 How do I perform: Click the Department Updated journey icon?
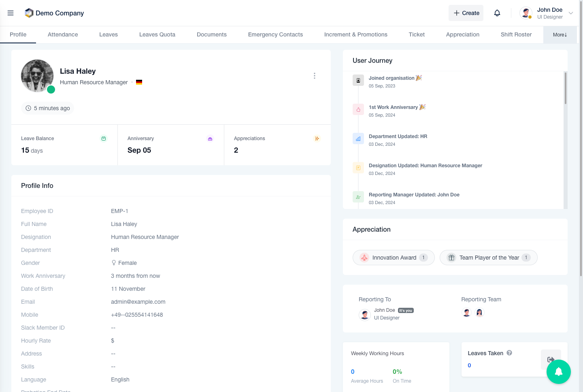point(358,139)
